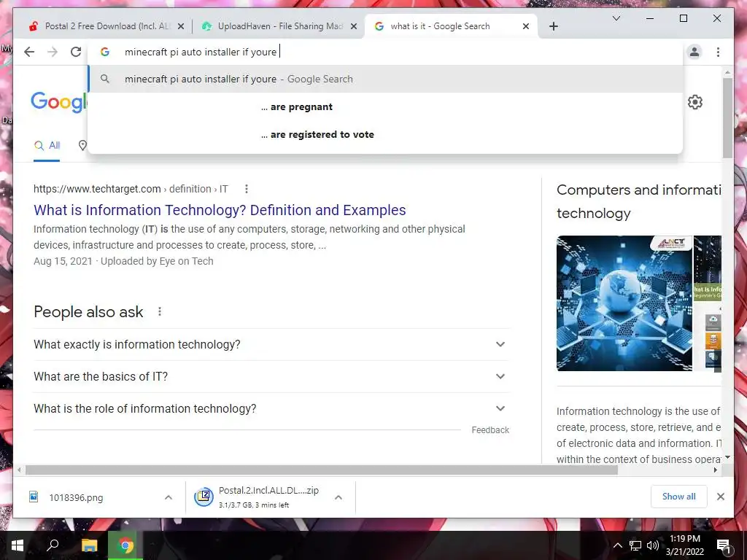The image size is (747, 560).
Task: Go back using the browser back arrow
Action: pyautogui.click(x=29, y=52)
